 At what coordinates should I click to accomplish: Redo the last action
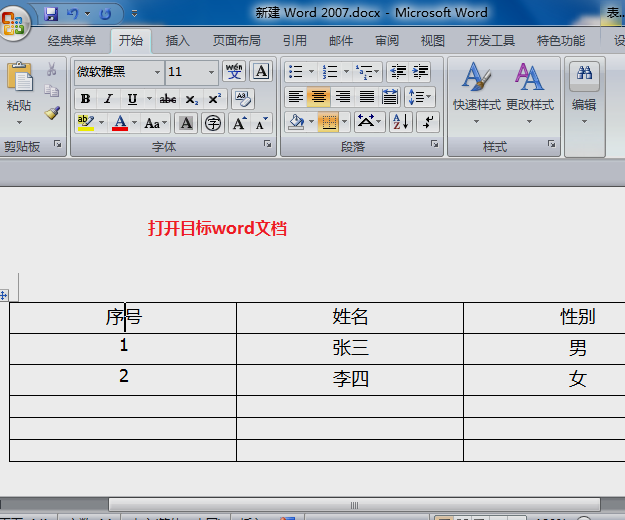pyautogui.click(x=105, y=14)
